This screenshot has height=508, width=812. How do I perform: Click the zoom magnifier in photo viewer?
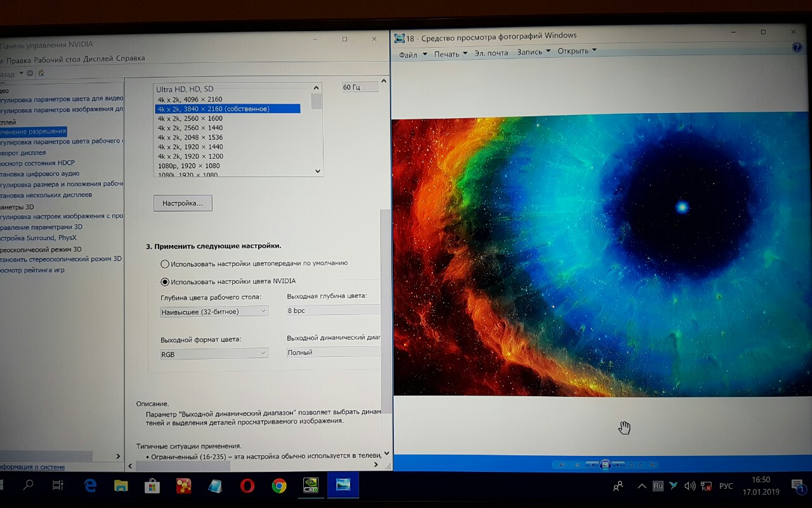tap(561, 465)
